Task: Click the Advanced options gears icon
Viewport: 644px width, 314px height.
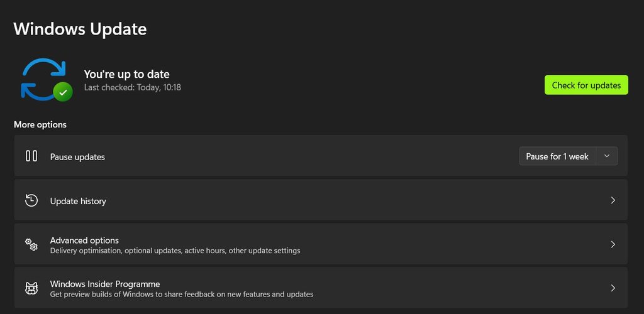Action: click(31, 244)
